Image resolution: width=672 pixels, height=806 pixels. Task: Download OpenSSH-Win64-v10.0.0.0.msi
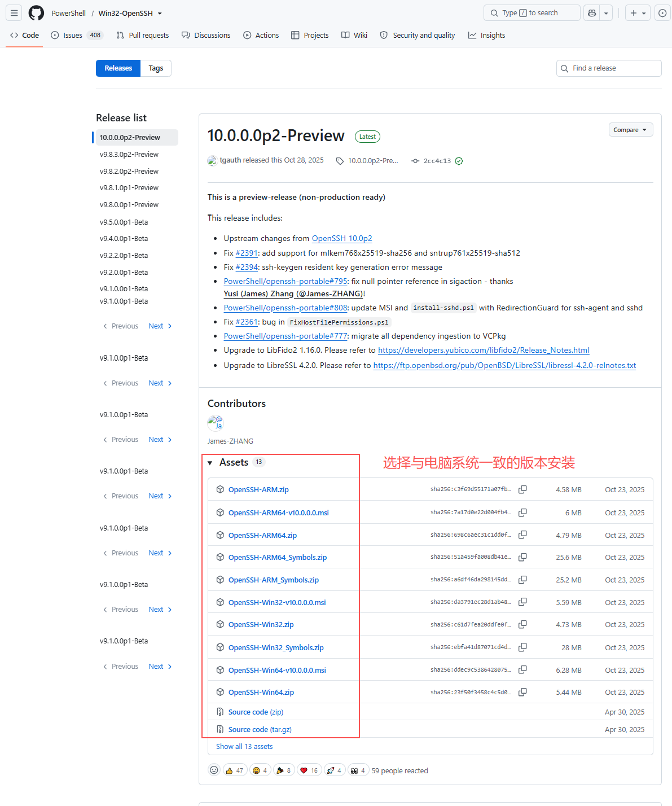coord(277,670)
